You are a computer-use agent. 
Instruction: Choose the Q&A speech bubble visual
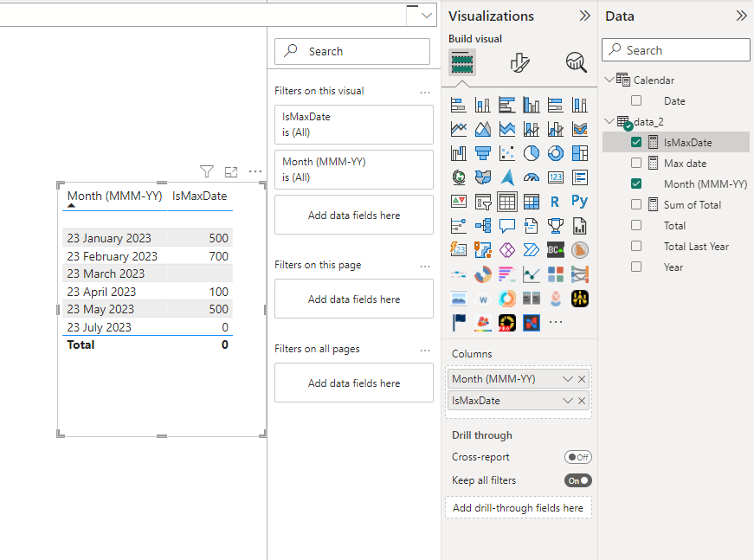pyautogui.click(x=506, y=225)
